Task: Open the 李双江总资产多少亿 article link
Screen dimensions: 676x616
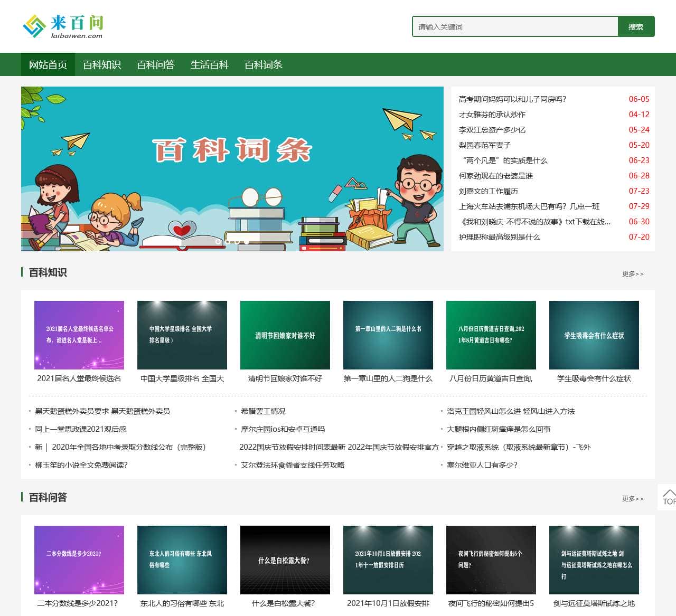Action: (x=492, y=130)
